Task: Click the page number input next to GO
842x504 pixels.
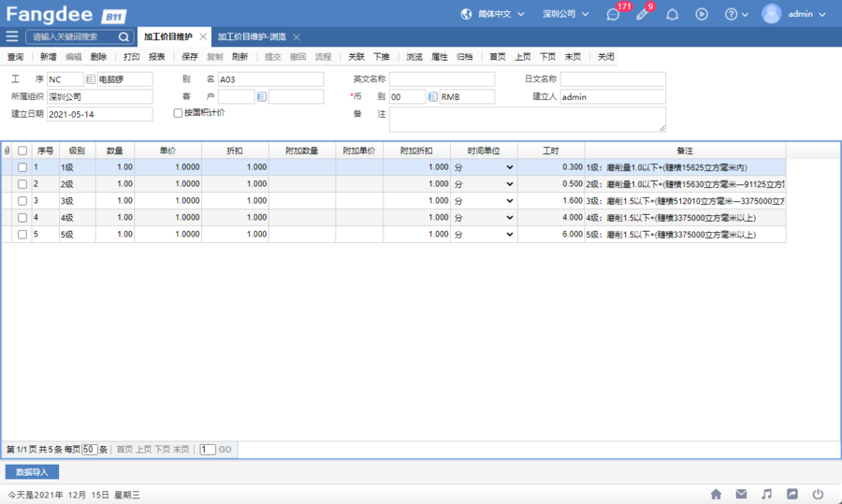Action: click(x=208, y=449)
